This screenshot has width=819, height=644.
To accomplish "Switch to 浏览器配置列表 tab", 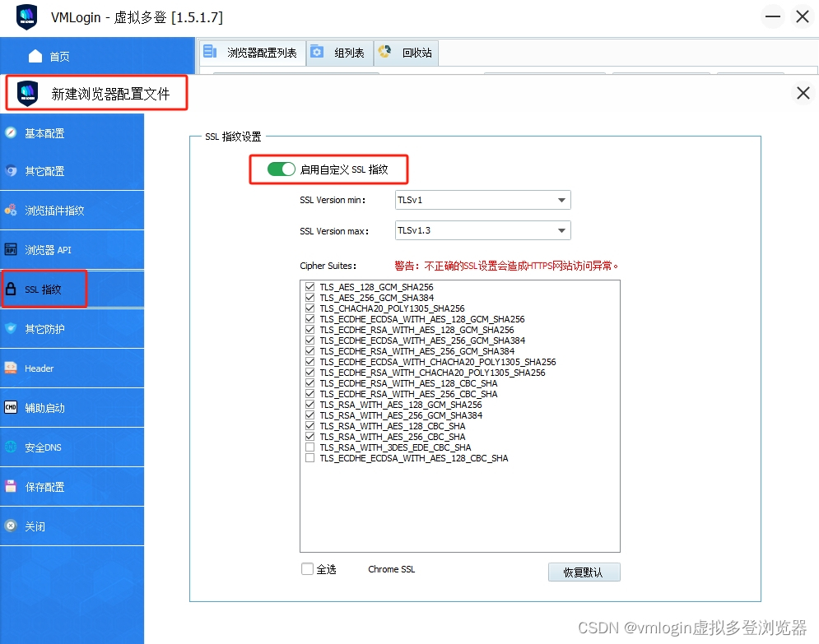I will (252, 53).
